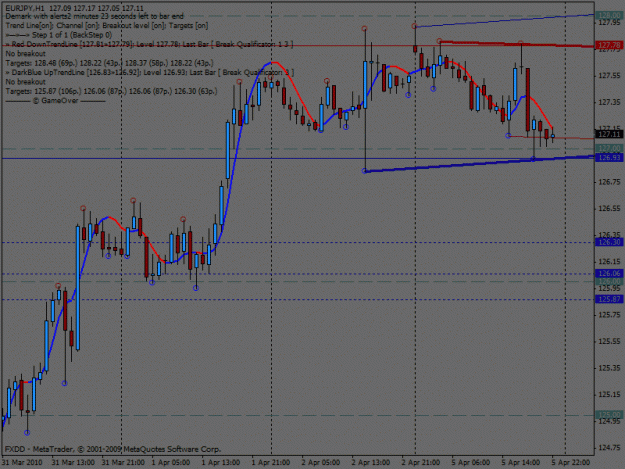
Task: Click the '2 Apr 05:00' time axis label
Action: coord(320,463)
